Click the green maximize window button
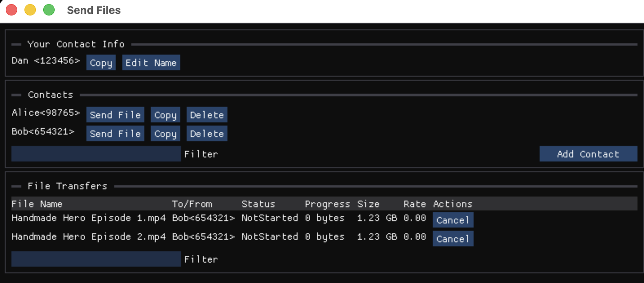Screen dimensions: 644x283 (49, 10)
